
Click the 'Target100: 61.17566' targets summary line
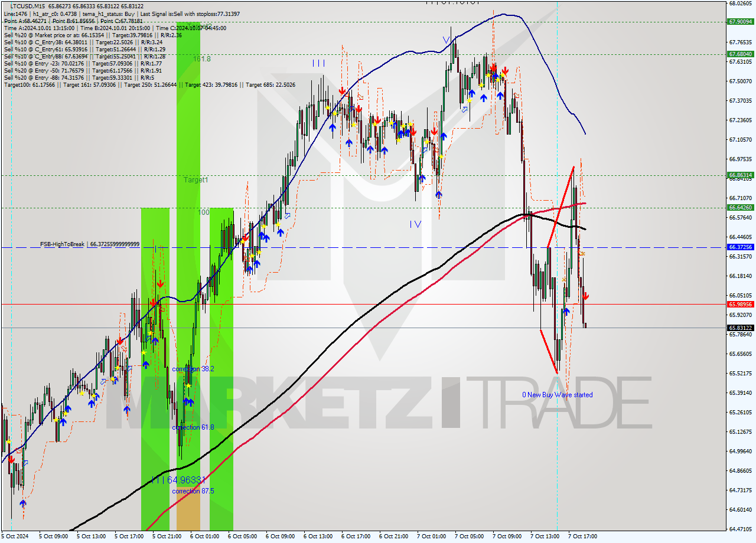pos(149,84)
